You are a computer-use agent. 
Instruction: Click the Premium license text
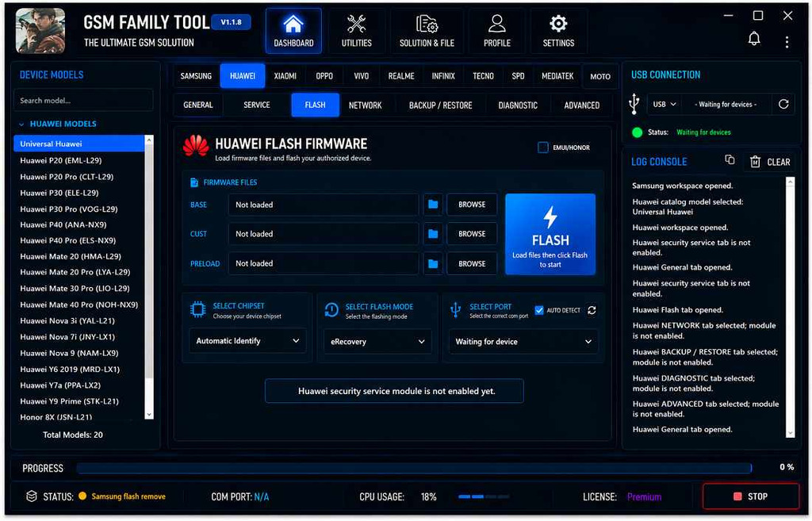(644, 496)
